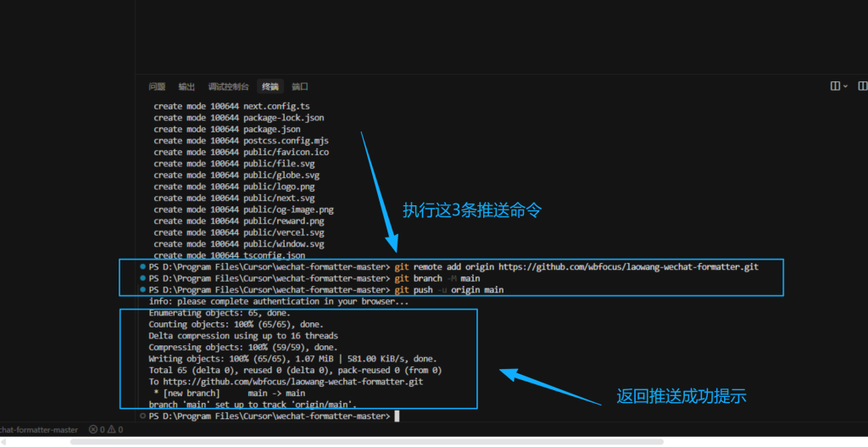Click the 'public/window.svg' line
The width and height of the screenshot is (868, 447).
point(238,243)
